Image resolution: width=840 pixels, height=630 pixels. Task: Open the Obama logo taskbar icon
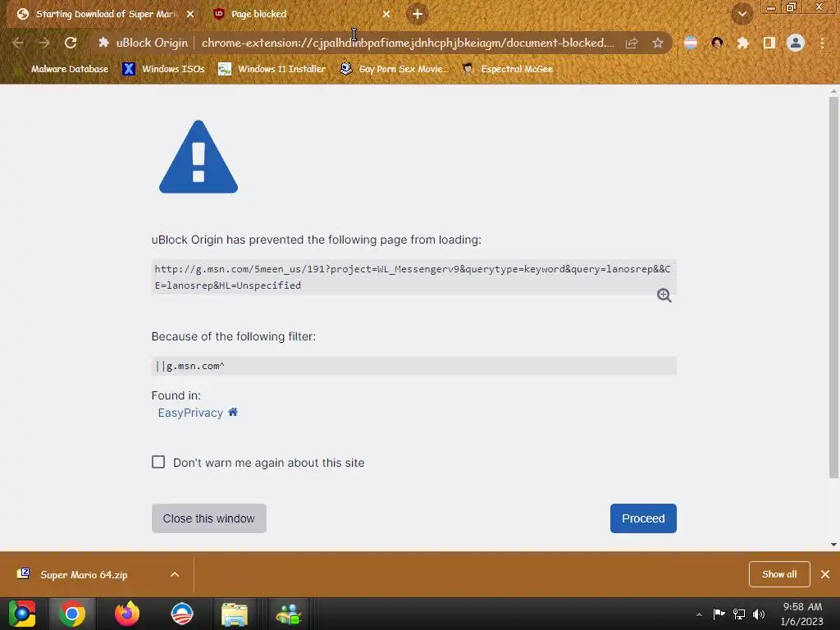pos(181,614)
